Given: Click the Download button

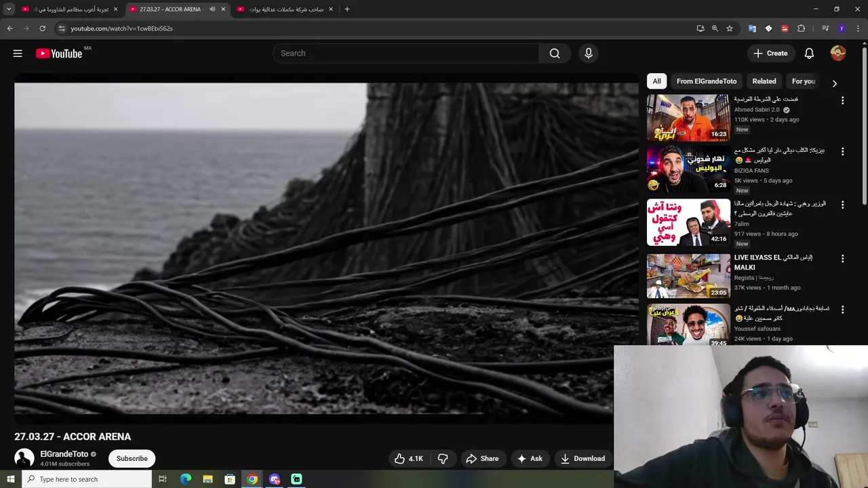Looking at the screenshot, I should (583, 459).
